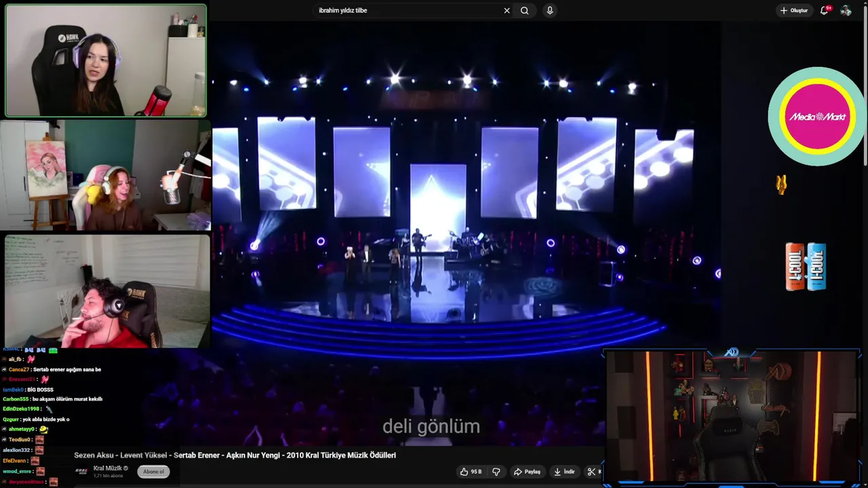868x488 pixels.
Task: Open the Kral Müzik channel name link
Action: pyautogui.click(x=107, y=468)
